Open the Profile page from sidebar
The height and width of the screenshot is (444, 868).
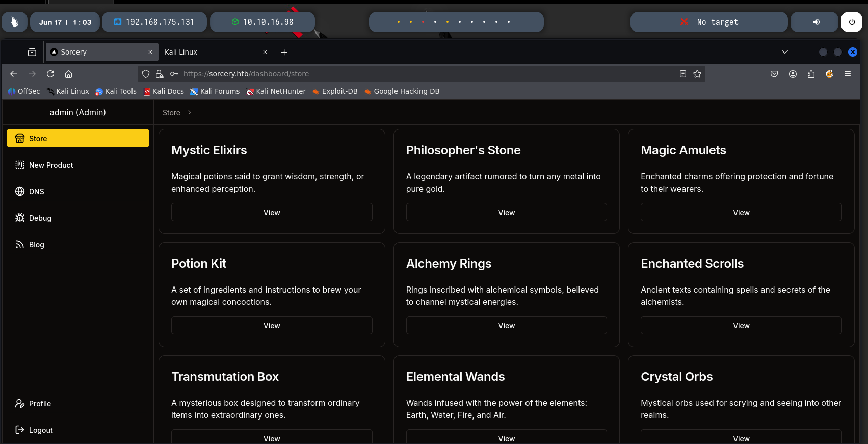click(40, 404)
